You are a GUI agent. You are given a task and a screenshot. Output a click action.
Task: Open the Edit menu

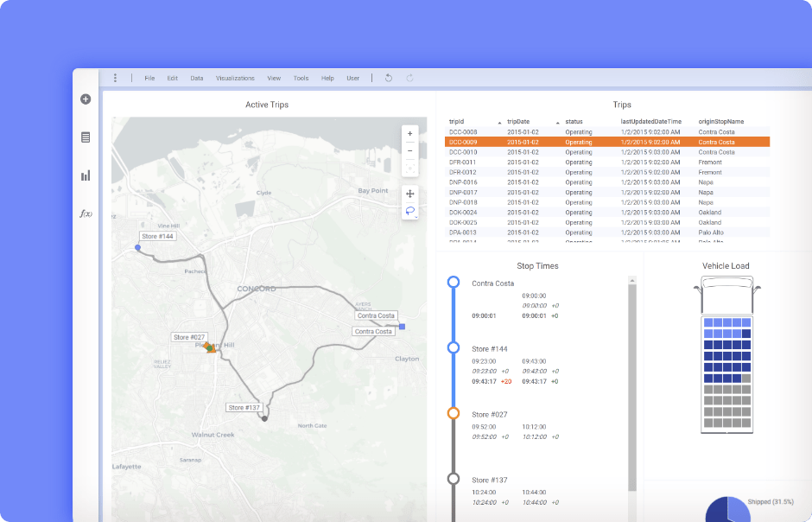pyautogui.click(x=173, y=78)
